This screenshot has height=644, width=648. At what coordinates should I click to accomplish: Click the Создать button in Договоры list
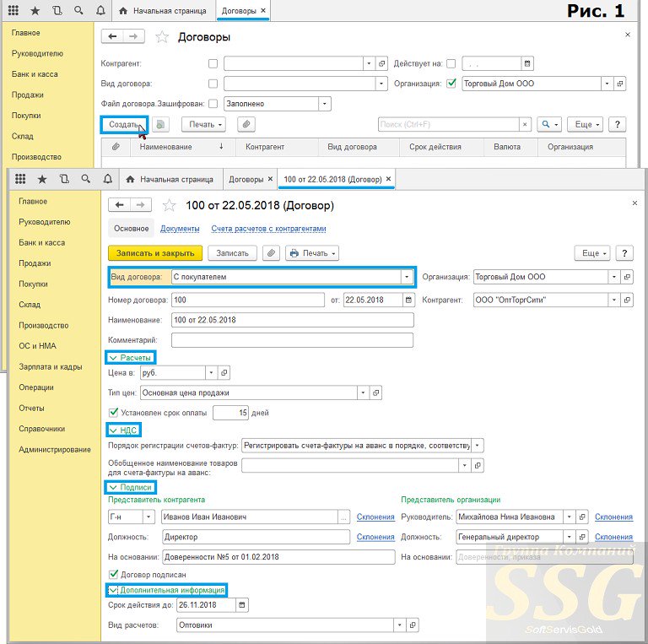(123, 124)
